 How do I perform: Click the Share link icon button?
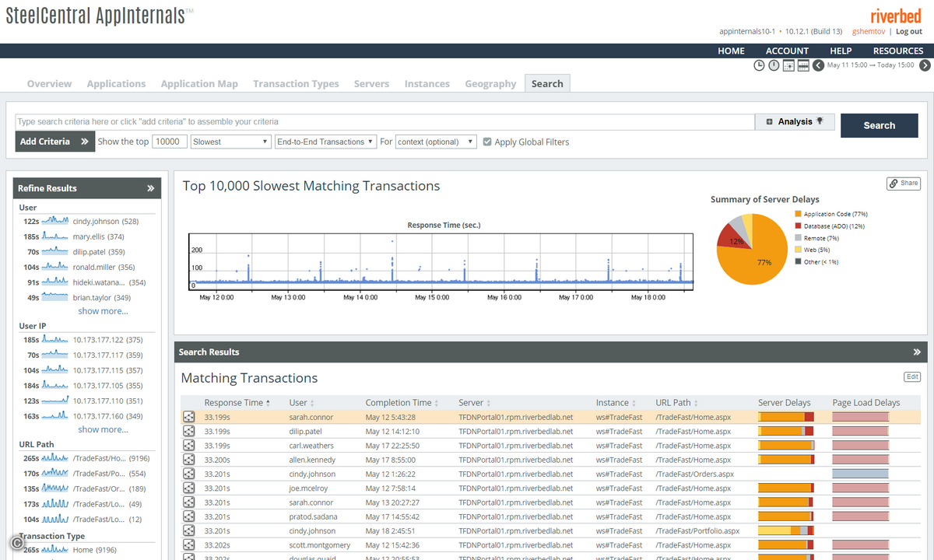(x=904, y=184)
